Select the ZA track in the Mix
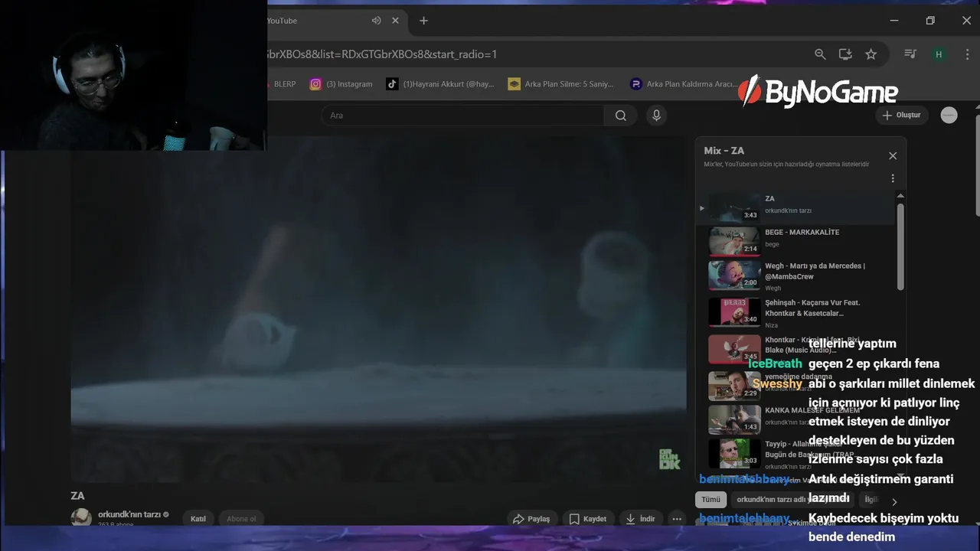This screenshot has width=980, height=551. [x=795, y=207]
